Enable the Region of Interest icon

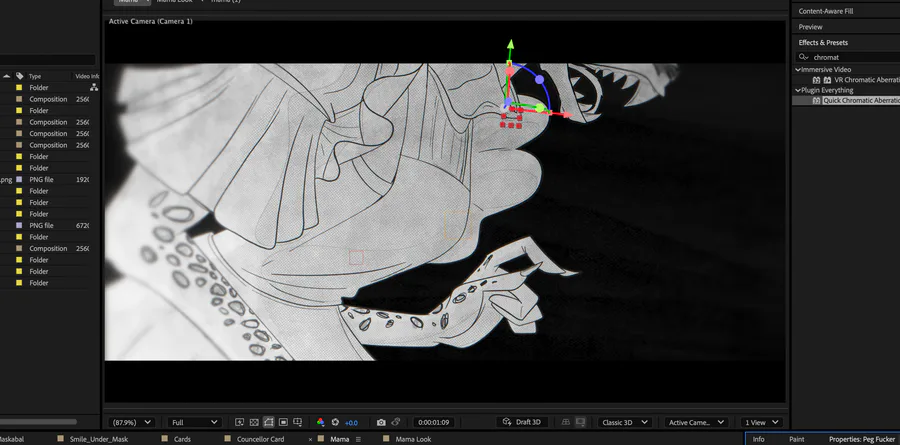tap(283, 422)
